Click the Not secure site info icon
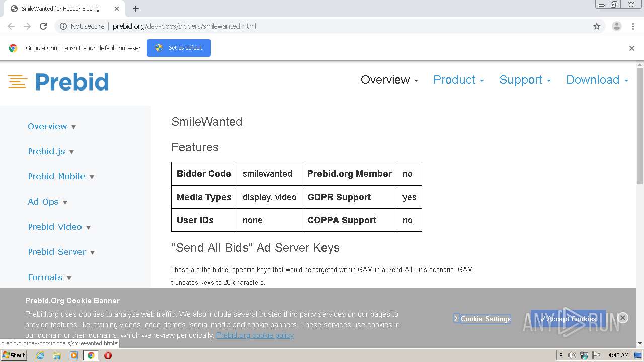The width and height of the screenshot is (644, 362). tap(63, 26)
